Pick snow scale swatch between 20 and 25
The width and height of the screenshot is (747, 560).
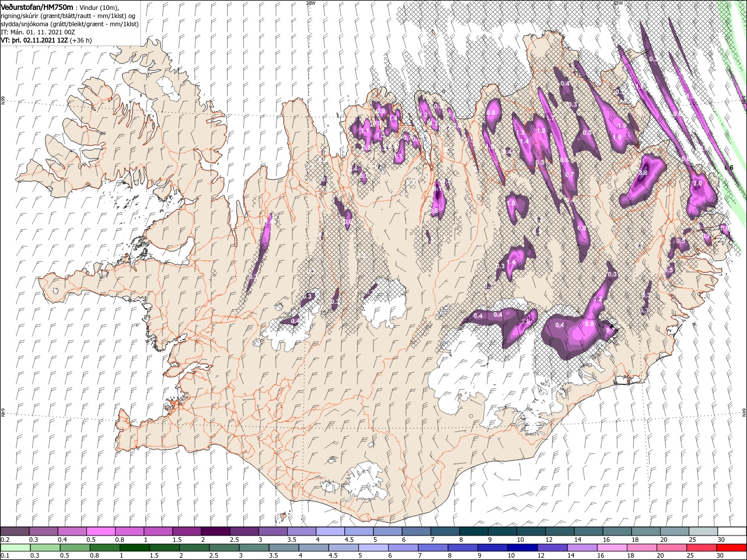[x=675, y=531]
